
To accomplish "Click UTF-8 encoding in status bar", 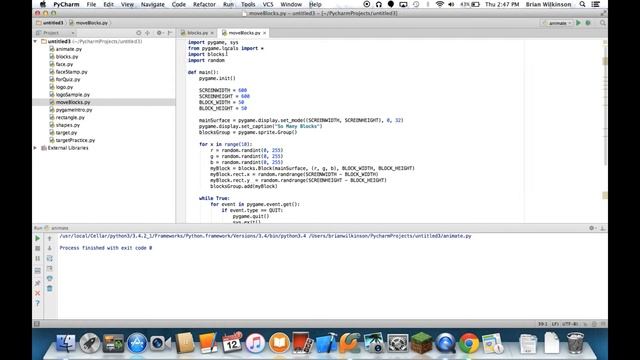I will pos(570,324).
